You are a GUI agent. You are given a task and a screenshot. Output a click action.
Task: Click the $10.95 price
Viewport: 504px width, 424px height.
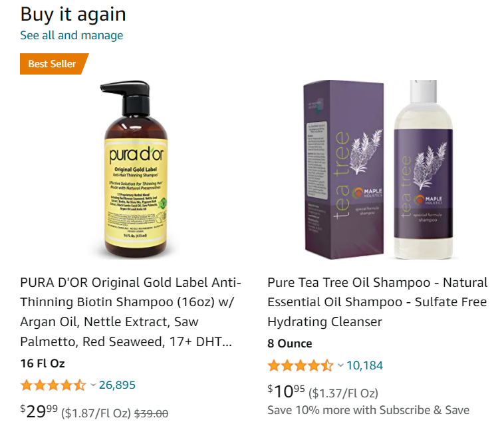[x=286, y=391]
